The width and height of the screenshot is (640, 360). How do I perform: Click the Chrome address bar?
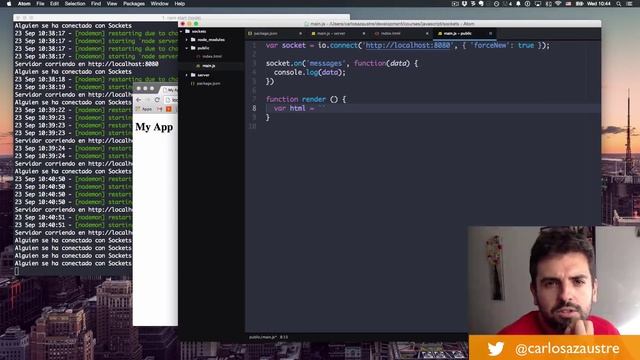pos(171,100)
